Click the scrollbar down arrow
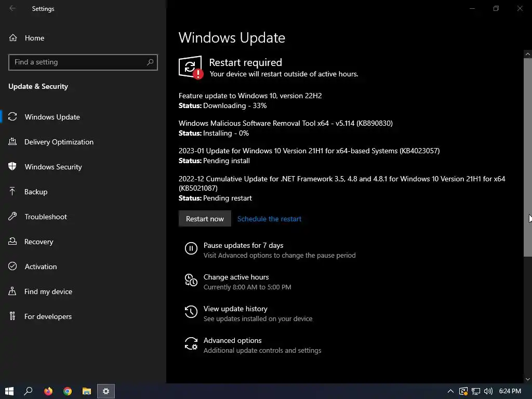The width and height of the screenshot is (532, 399). pos(528,379)
